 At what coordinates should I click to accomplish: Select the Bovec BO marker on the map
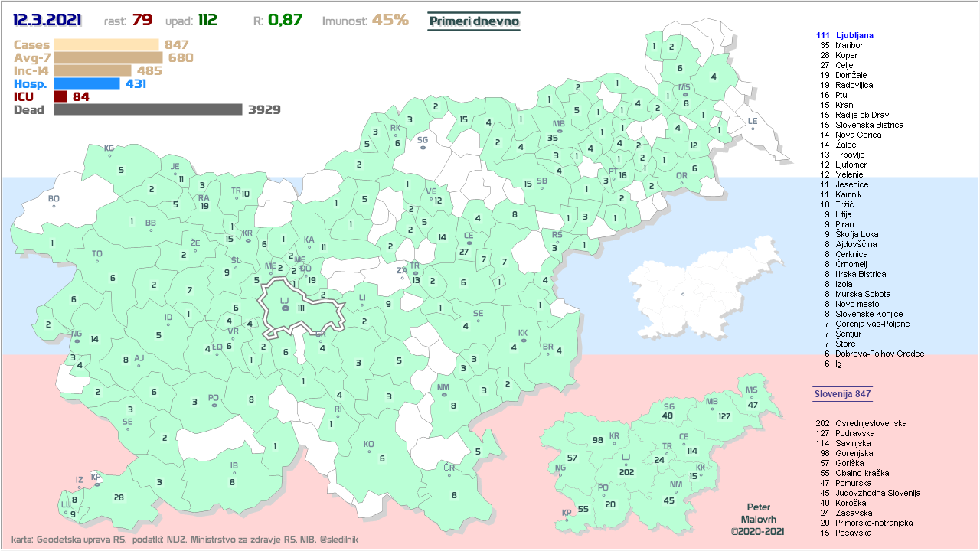coord(54,206)
